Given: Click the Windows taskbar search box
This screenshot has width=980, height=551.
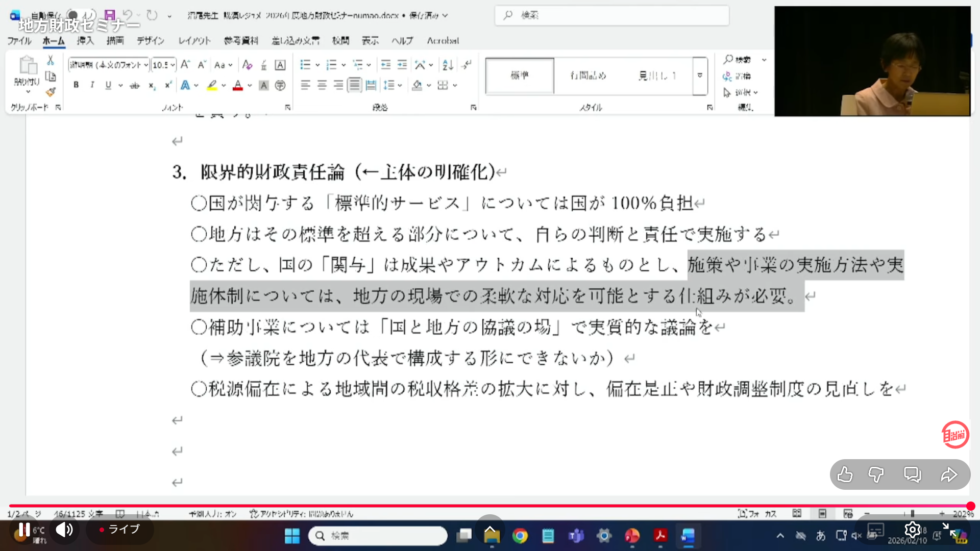Looking at the screenshot, I should pos(378,536).
